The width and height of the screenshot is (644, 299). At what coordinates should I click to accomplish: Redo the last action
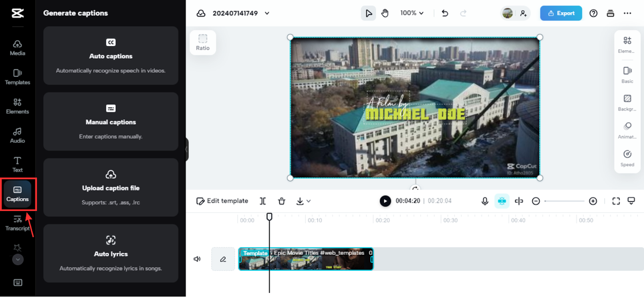pyautogui.click(x=463, y=14)
